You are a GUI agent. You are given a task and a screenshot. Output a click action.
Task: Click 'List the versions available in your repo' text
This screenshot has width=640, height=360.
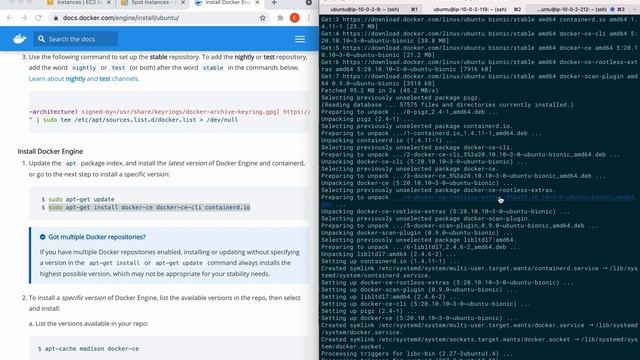[92, 323]
